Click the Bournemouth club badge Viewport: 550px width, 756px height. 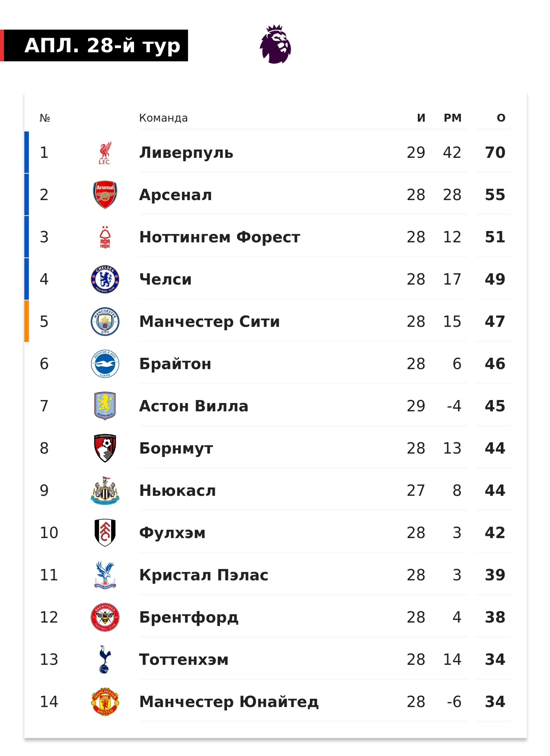point(105,448)
